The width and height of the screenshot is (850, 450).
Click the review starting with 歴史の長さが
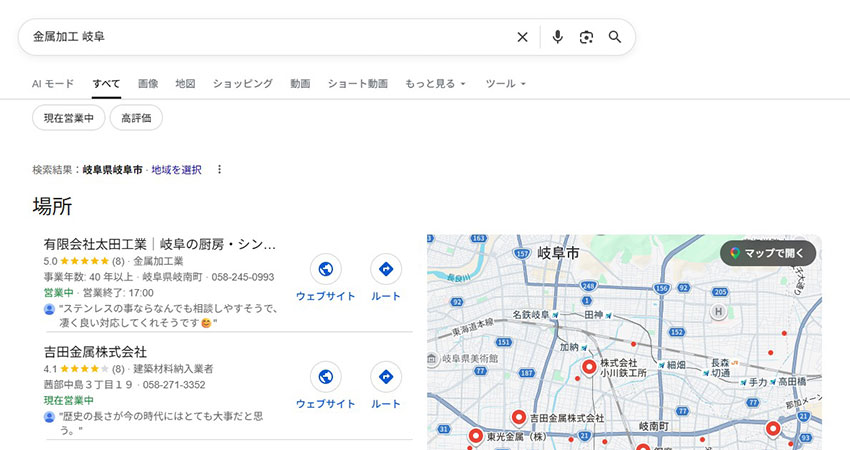pos(161,423)
